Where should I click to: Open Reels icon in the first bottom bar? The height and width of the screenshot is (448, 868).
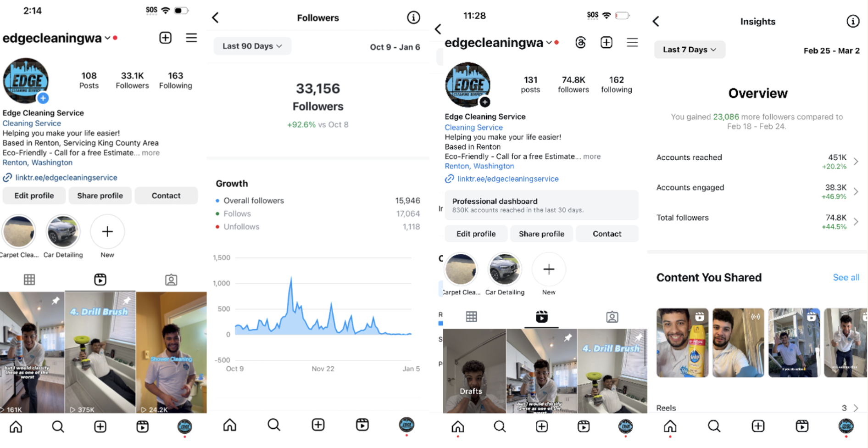(x=142, y=427)
